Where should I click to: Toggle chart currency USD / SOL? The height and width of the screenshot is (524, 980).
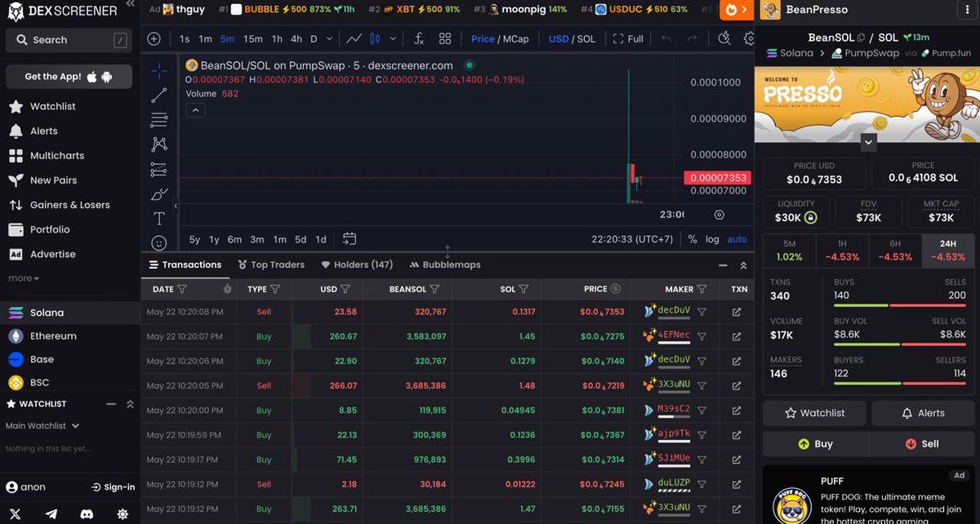pyautogui.click(x=572, y=38)
